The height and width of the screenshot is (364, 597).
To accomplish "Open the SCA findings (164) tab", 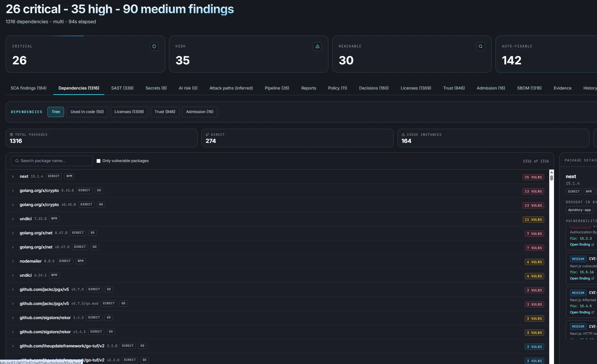I will click(29, 88).
